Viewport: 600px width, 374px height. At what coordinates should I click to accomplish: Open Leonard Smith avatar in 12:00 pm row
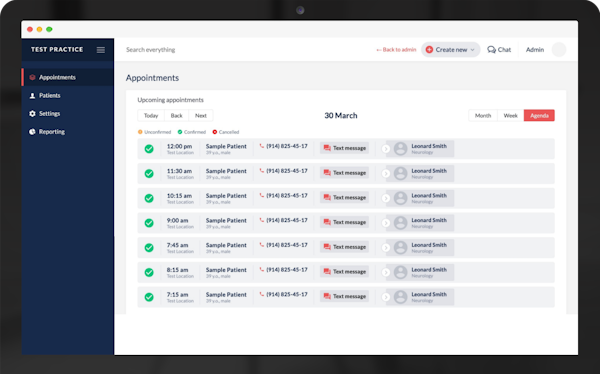tap(401, 149)
